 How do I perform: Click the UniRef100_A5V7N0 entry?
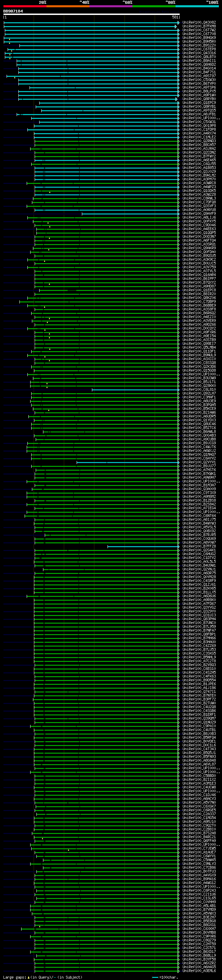click(x=199, y=802)
